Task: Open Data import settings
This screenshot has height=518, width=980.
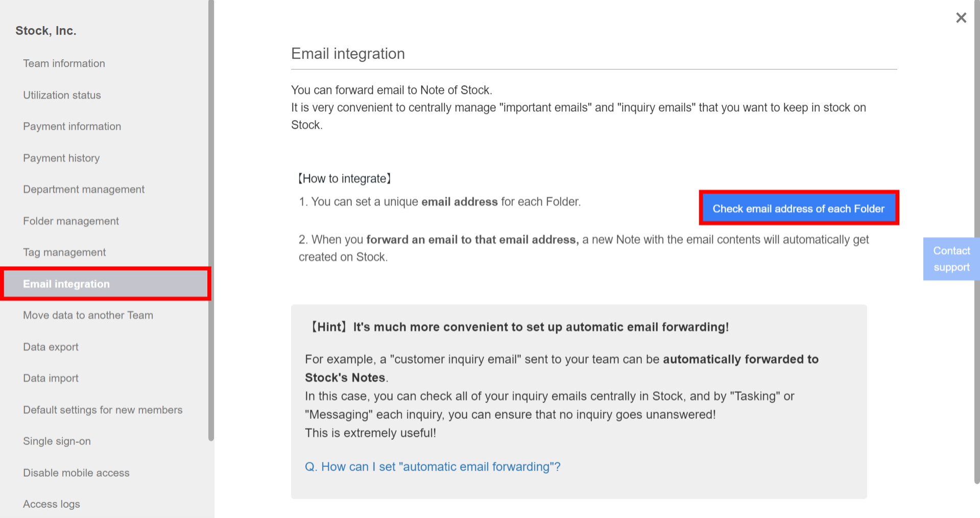Action: 50,378
